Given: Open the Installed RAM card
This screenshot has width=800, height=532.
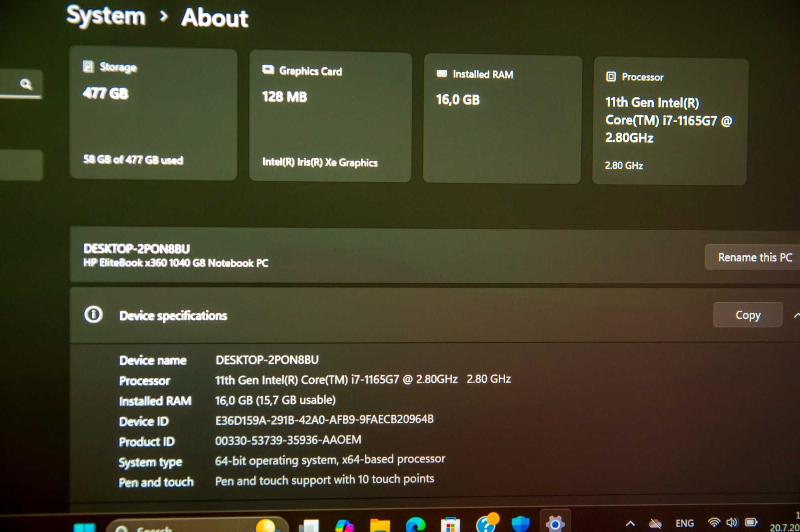Looking at the screenshot, I should [502, 120].
